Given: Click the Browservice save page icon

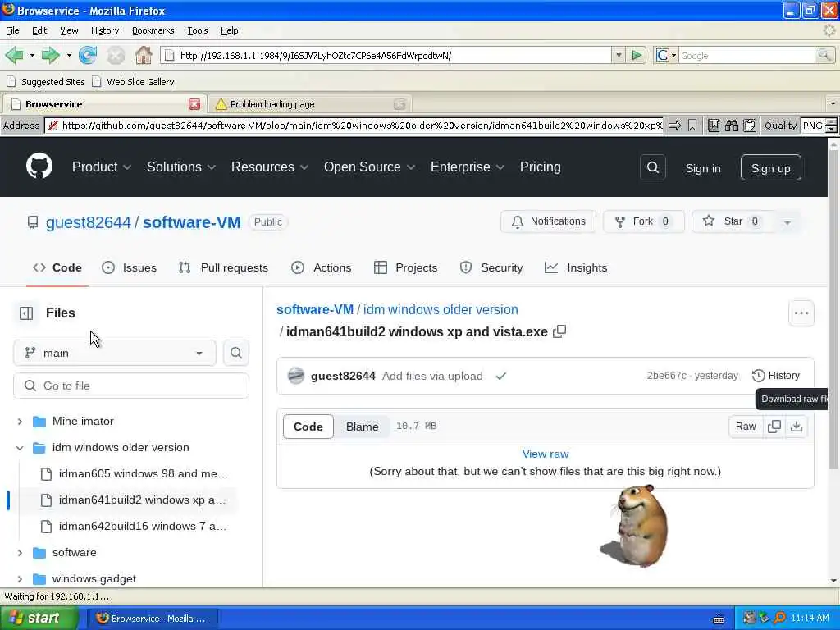Looking at the screenshot, I should pyautogui.click(x=713, y=126).
